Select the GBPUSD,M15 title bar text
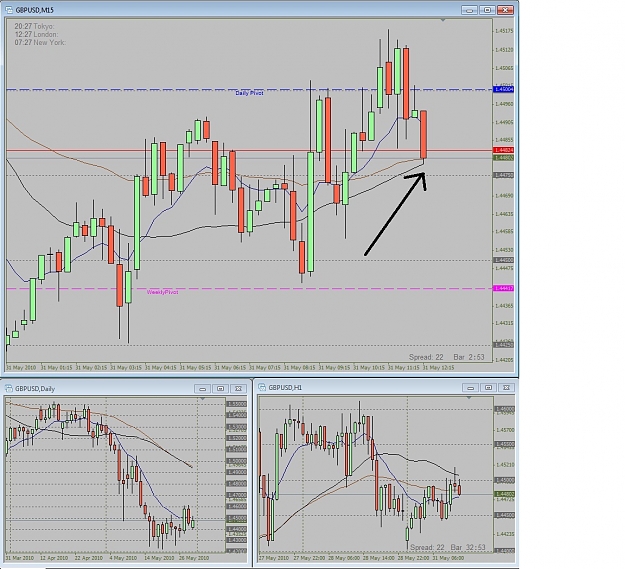Image resolution: width=625 pixels, height=569 pixels. click(35, 10)
